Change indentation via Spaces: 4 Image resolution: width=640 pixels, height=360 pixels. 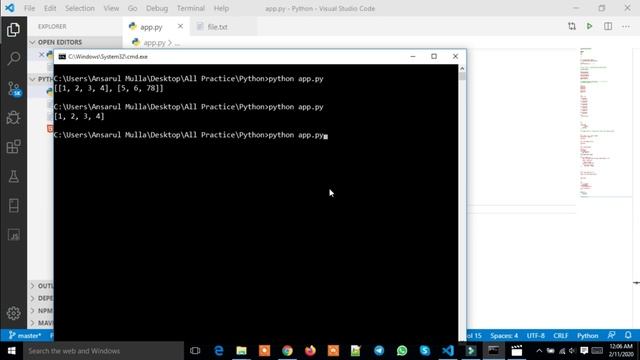pos(504,336)
